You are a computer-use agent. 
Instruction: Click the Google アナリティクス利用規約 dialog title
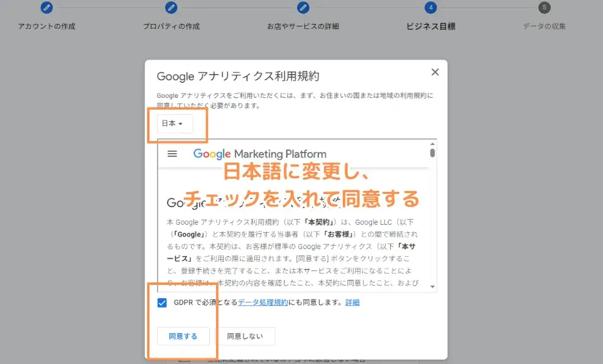(x=237, y=76)
